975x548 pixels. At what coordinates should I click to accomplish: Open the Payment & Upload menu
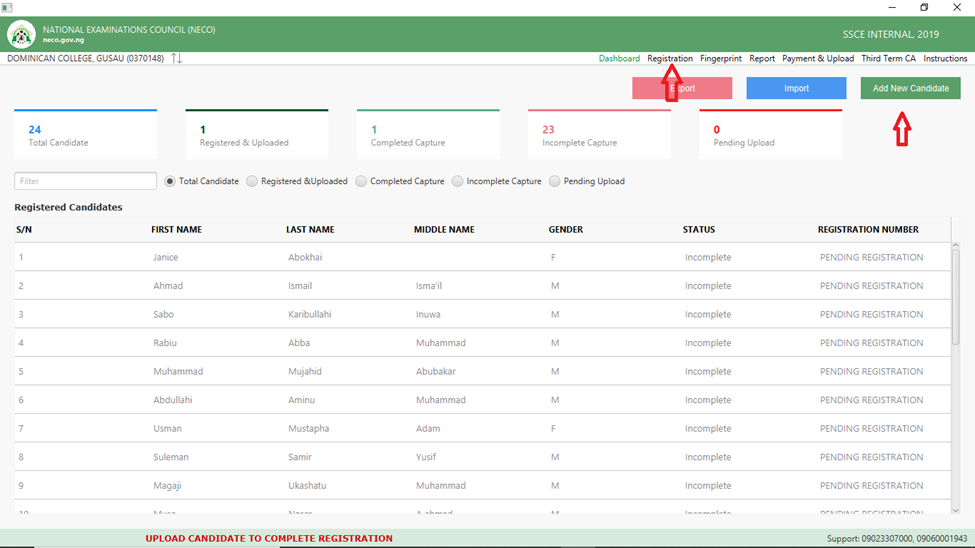click(817, 59)
